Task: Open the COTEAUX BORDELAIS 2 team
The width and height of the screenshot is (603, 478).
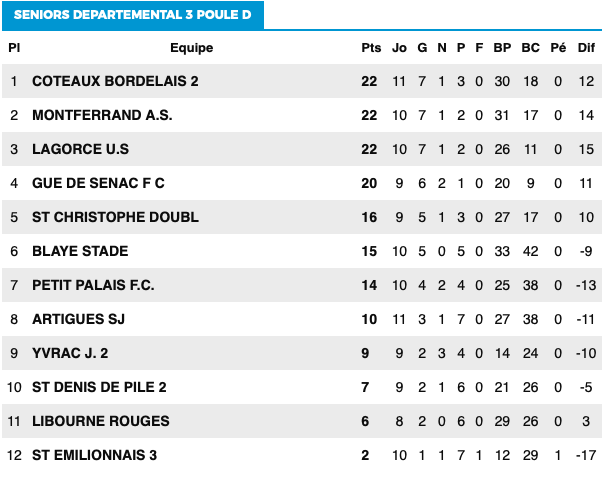Action: pos(115,81)
